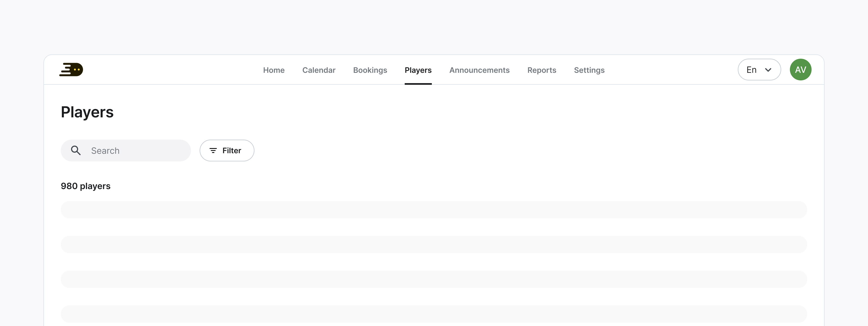Open the En language selector

(x=752, y=70)
